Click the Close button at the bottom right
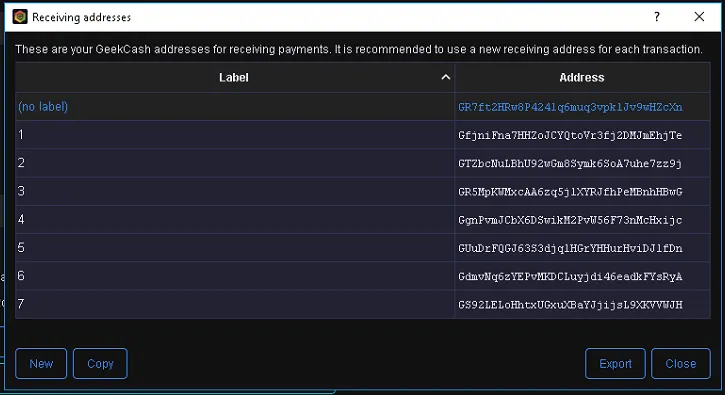 click(681, 364)
